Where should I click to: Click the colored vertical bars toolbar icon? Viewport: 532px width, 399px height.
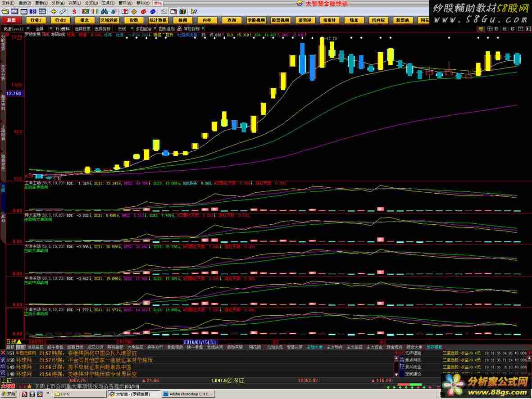(x=94, y=12)
